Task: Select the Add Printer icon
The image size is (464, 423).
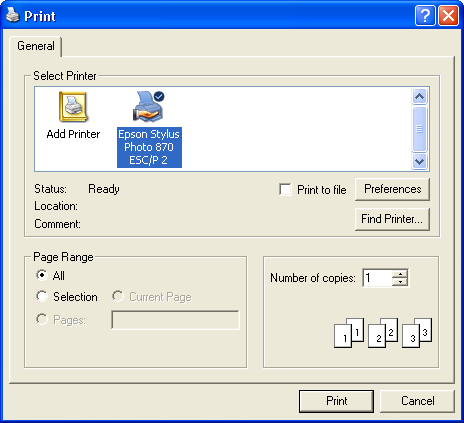Action: coord(73,107)
